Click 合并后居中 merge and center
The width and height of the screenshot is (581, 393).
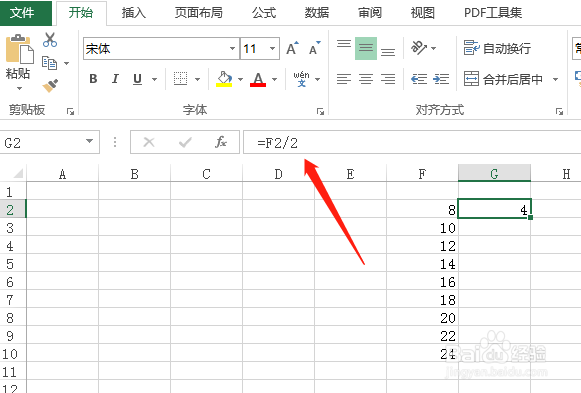click(503, 79)
